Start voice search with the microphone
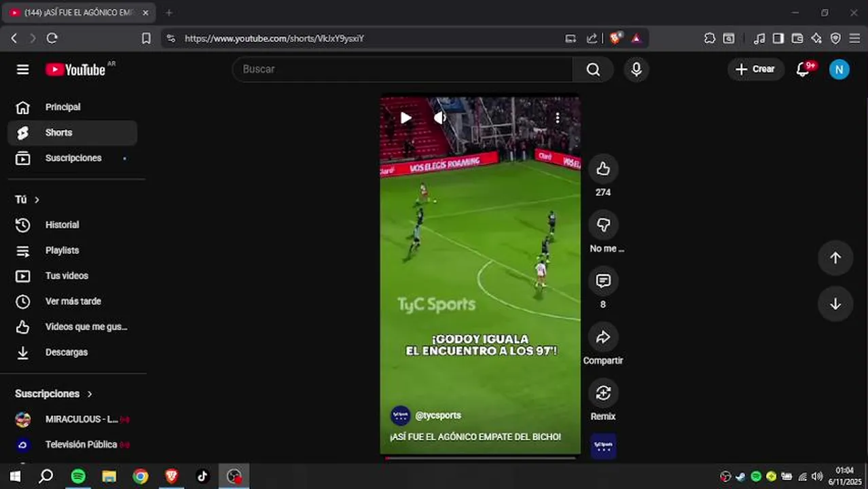The width and height of the screenshot is (868, 489). [636, 69]
